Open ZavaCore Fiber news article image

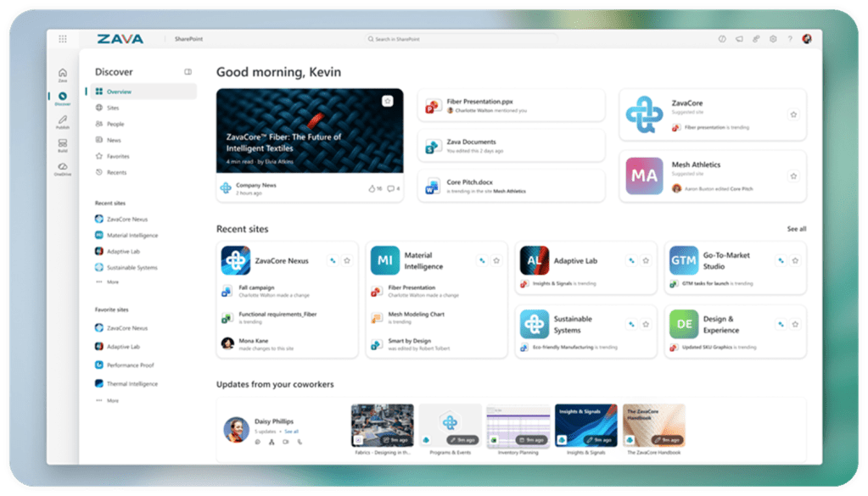point(310,131)
